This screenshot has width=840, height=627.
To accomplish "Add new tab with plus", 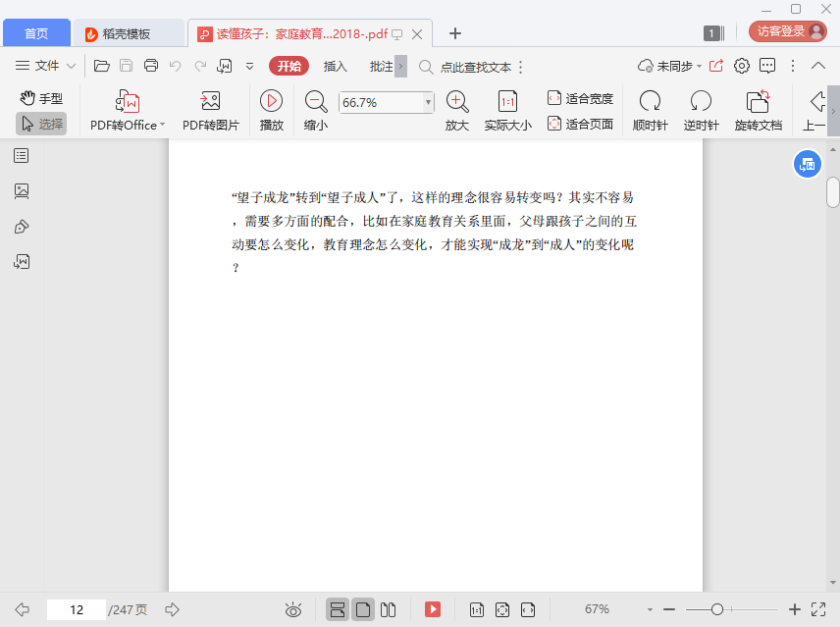I will point(455,33).
